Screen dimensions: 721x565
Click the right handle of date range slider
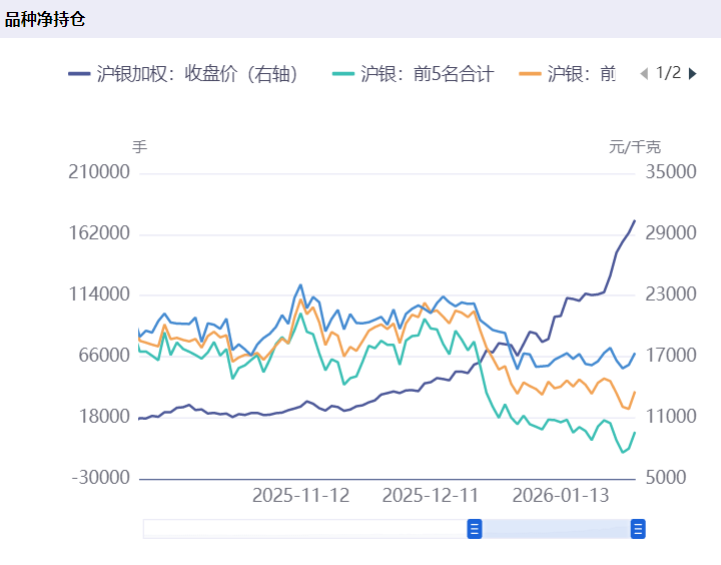pyautogui.click(x=638, y=529)
